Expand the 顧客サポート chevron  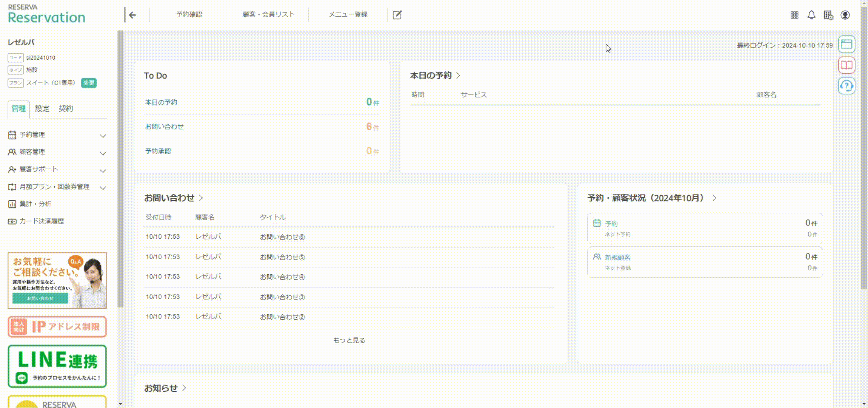[103, 170]
